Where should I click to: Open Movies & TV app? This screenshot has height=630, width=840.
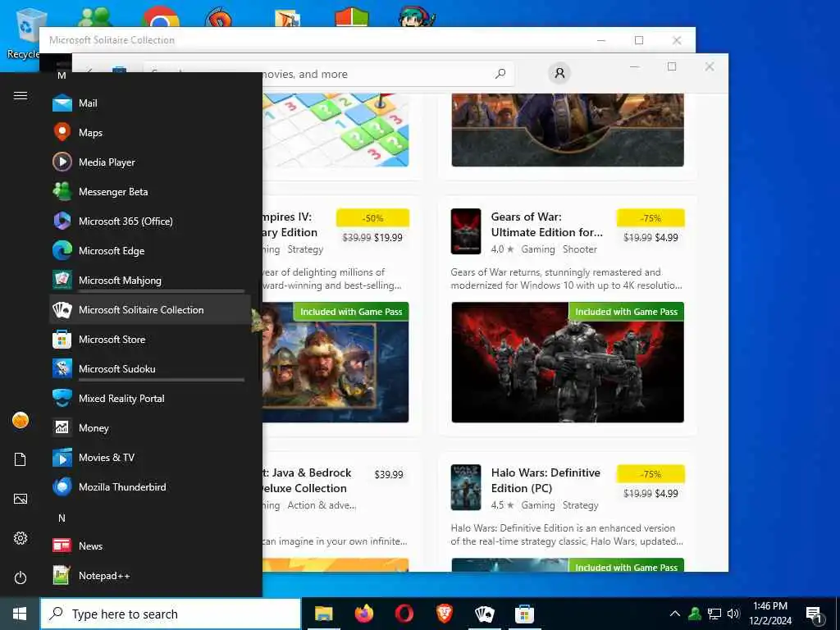coord(150,457)
